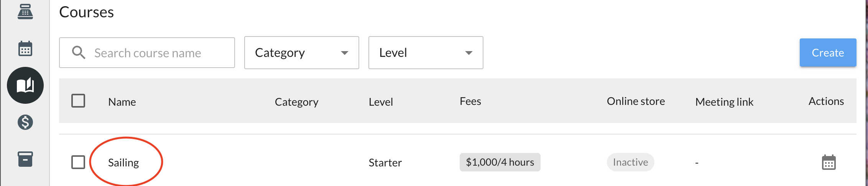Click the magnifier search icon
The image size is (868, 186).
79,53
